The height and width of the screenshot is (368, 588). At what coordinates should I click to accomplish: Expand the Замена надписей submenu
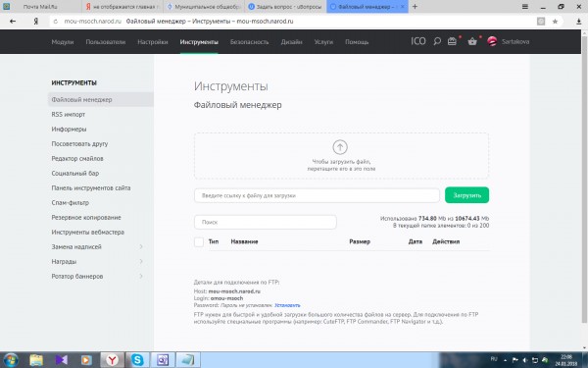tap(141, 246)
